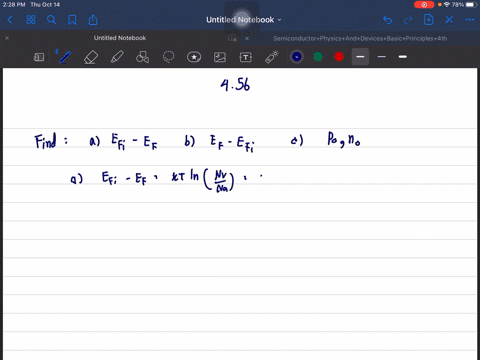Select the Lasso tool

point(168,57)
